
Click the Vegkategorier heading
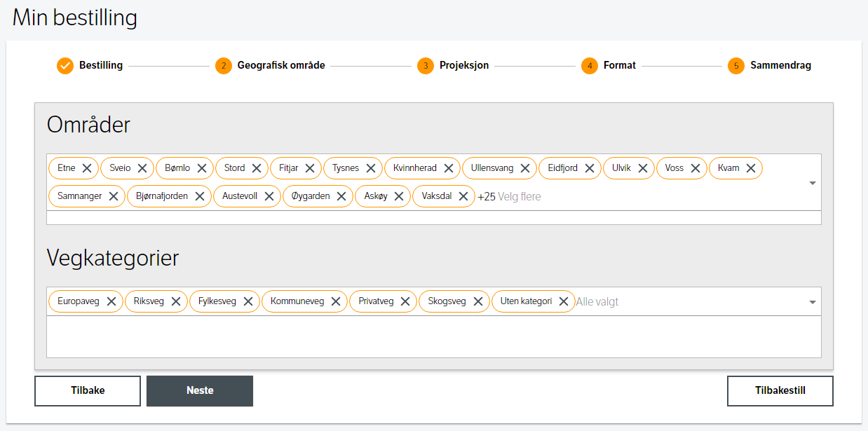pos(113,258)
